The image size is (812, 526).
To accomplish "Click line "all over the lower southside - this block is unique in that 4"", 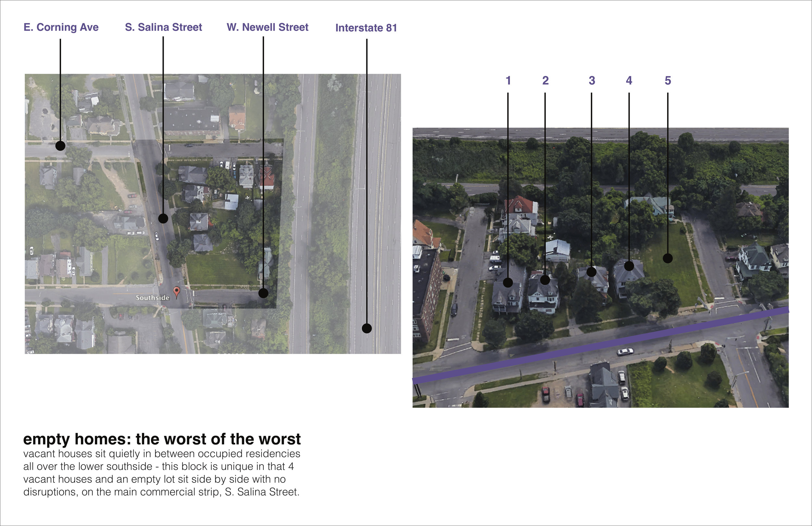I will pyautogui.click(x=158, y=467).
